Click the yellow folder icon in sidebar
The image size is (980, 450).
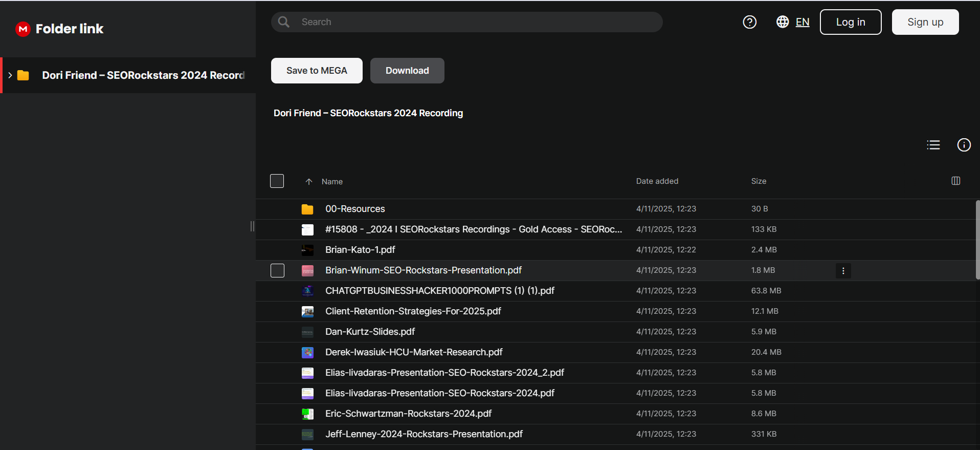tap(23, 75)
